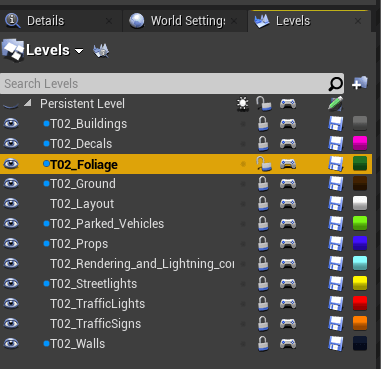
Task: Click the save icon for T02_Buildings
Action: tap(336, 124)
